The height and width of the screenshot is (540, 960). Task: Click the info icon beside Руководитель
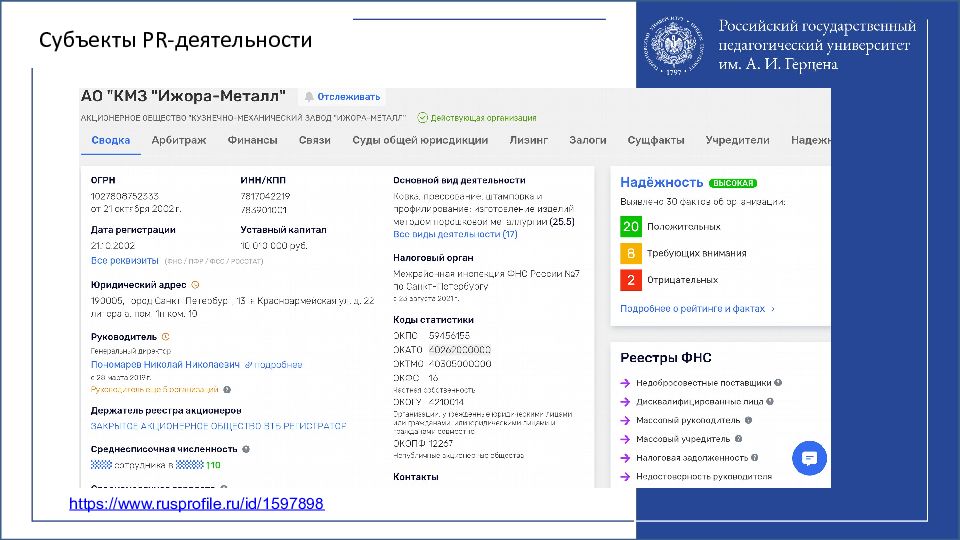point(165,337)
